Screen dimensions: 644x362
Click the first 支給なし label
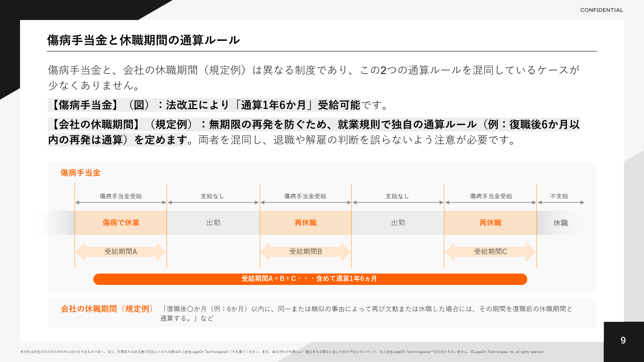pos(212,196)
